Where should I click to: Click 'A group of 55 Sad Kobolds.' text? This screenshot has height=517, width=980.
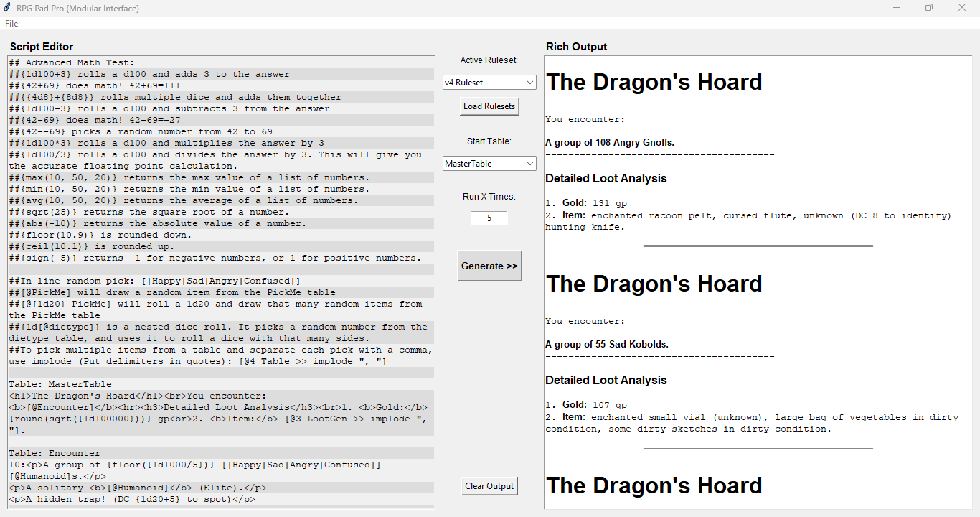click(607, 345)
